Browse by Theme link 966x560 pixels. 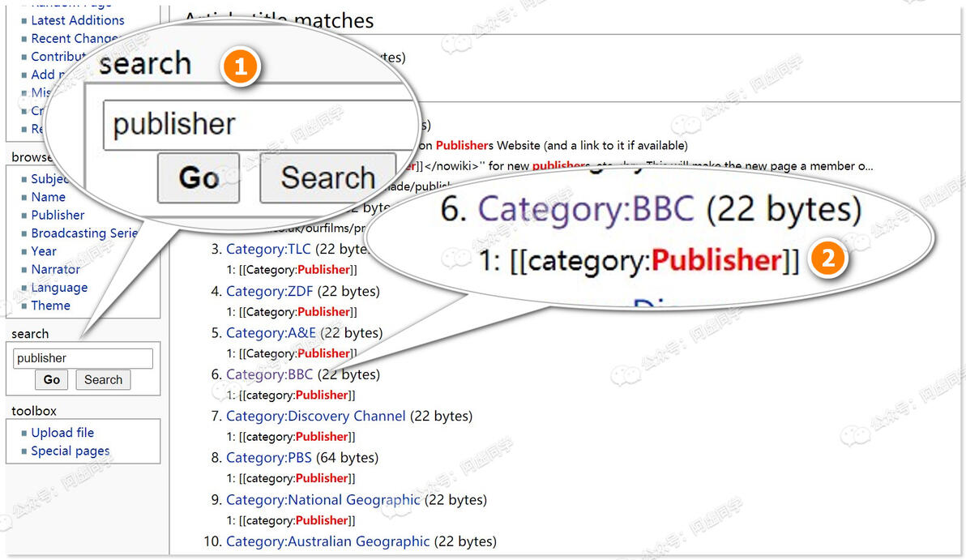point(50,306)
